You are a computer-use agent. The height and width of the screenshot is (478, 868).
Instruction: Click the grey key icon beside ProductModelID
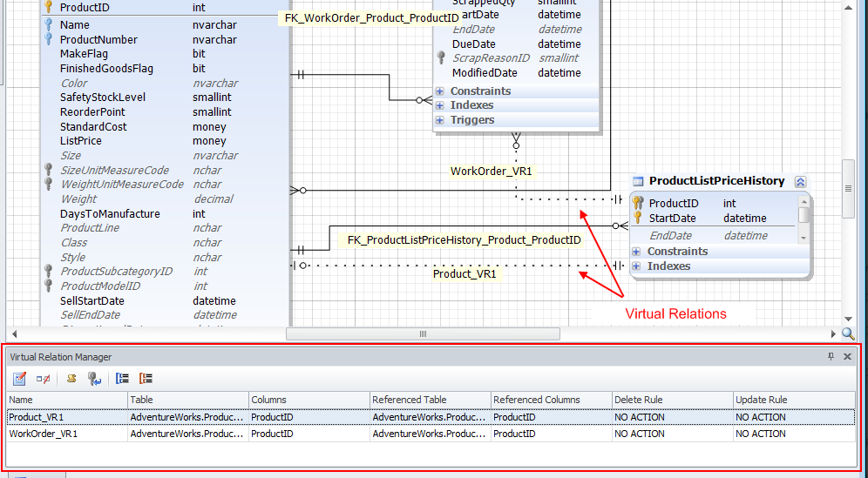(49, 286)
